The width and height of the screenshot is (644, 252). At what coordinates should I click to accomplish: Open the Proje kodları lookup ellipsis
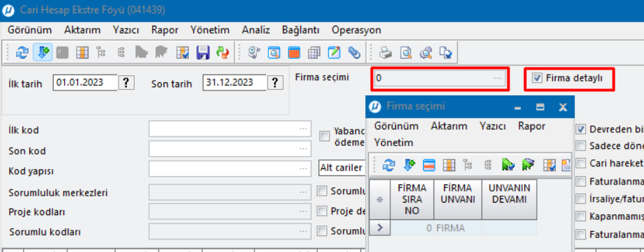click(303, 212)
